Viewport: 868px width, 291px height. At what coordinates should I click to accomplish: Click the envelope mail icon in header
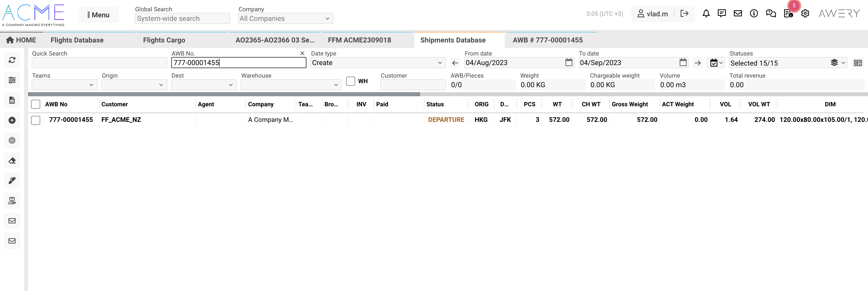click(x=738, y=14)
